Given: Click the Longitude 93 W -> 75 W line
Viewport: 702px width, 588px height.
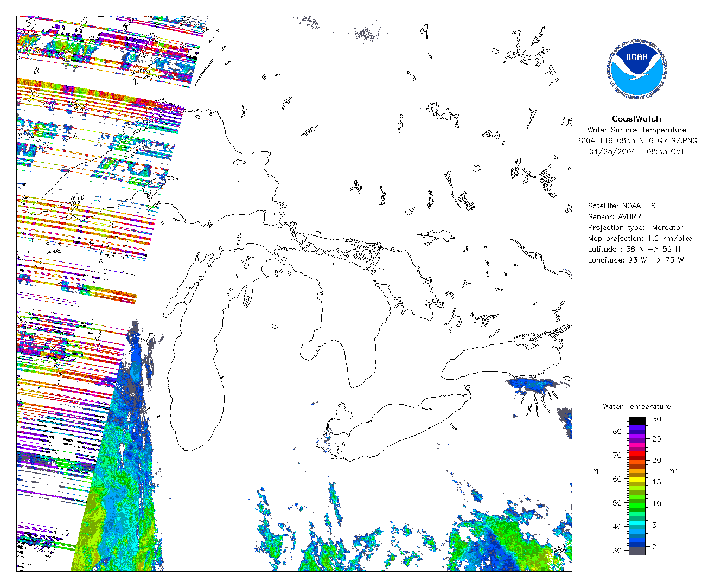Looking at the screenshot, I should [x=636, y=260].
